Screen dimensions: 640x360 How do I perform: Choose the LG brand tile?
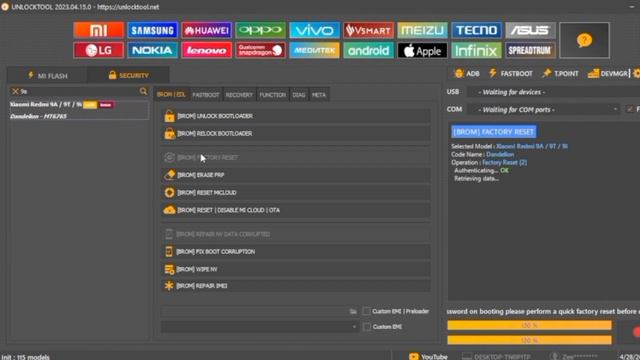(x=99, y=50)
